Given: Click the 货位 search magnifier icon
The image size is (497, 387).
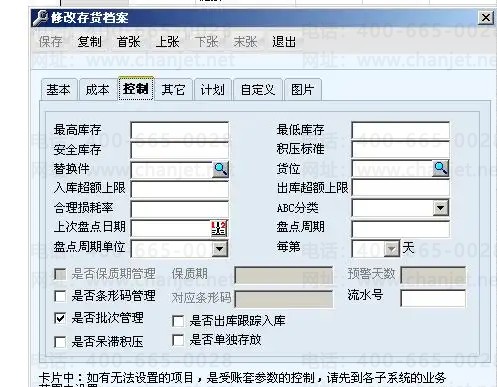Looking at the screenshot, I should tap(440, 169).
